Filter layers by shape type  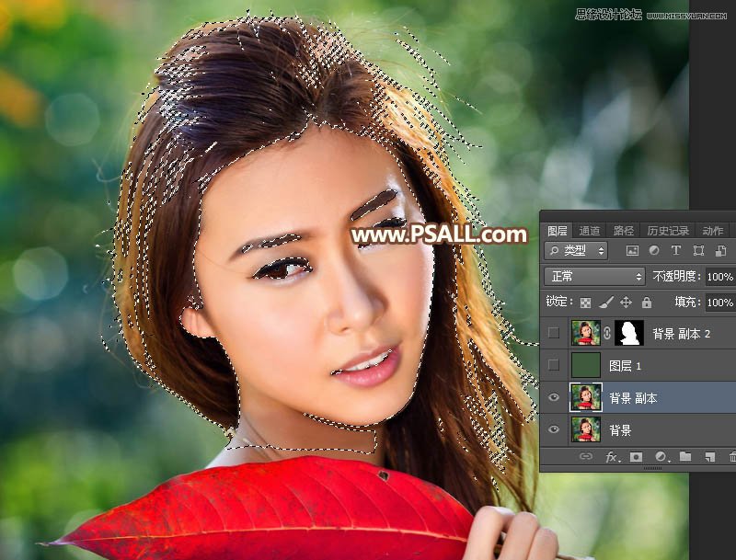pyautogui.click(x=698, y=251)
